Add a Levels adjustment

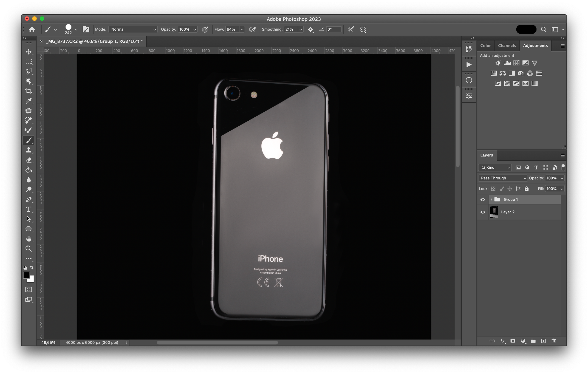507,63
